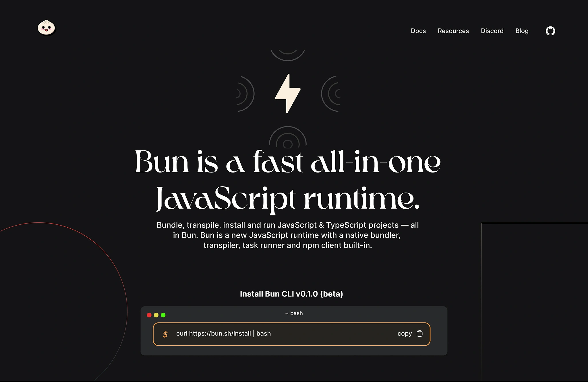
Task: Click the concentric arcs right of bolt
Action: pyautogui.click(x=331, y=94)
